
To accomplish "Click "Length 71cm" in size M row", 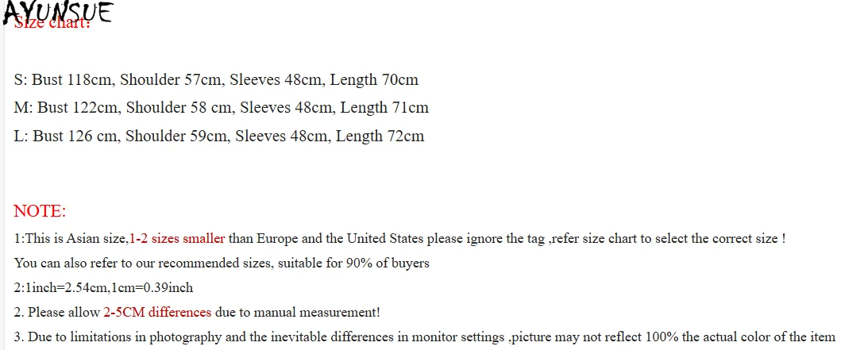I will [x=384, y=107].
